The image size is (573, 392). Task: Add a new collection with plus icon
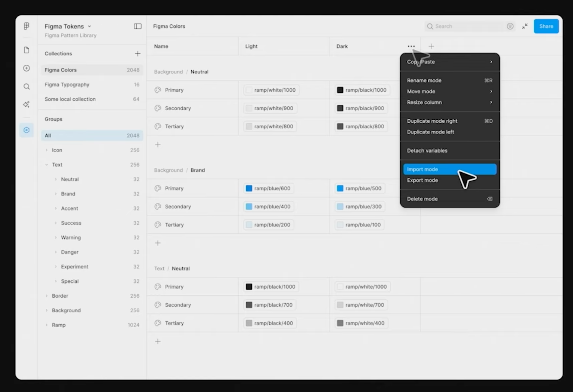137,54
